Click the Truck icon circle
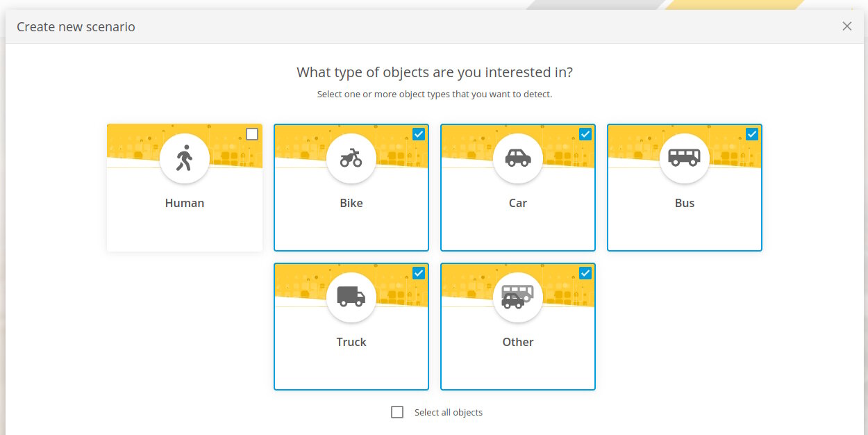Viewport: 868px width, 435px height. tap(351, 297)
